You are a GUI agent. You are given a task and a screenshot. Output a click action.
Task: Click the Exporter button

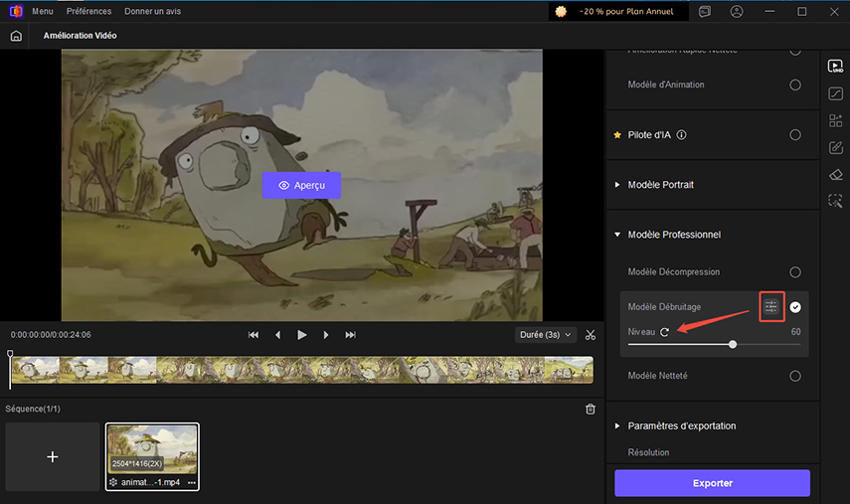point(712,483)
